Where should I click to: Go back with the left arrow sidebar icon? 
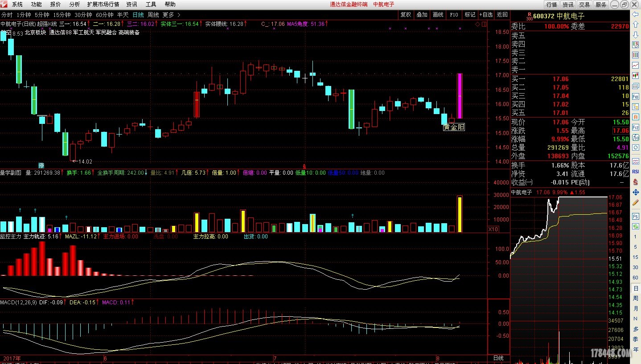(x=635, y=14)
